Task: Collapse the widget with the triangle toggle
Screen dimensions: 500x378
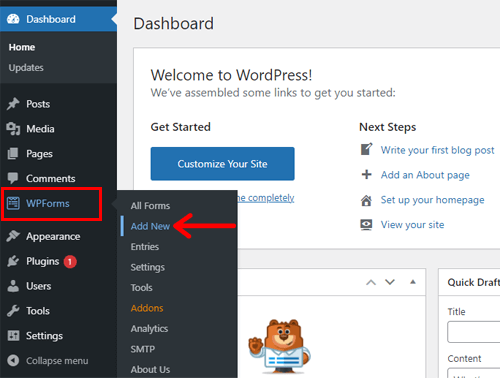Action: (413, 282)
